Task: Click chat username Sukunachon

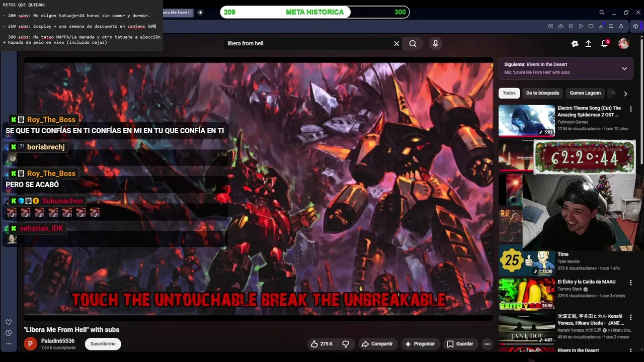Action: [x=62, y=201]
